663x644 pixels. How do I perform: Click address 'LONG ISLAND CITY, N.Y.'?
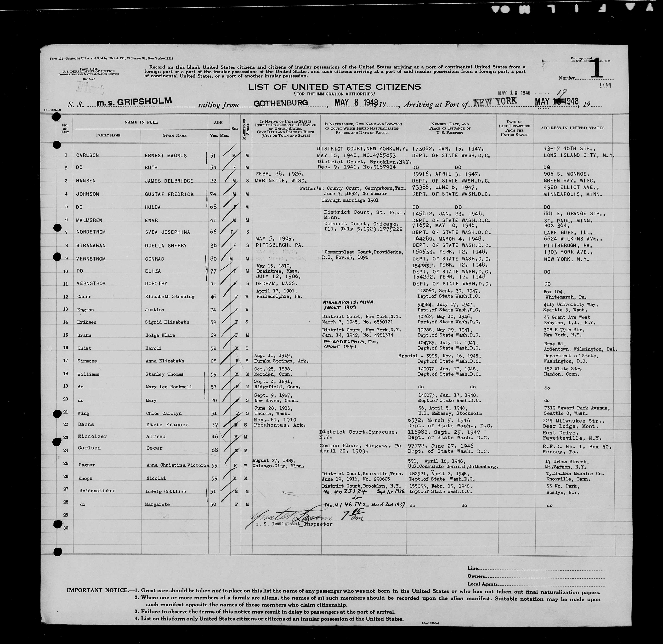click(x=579, y=155)
